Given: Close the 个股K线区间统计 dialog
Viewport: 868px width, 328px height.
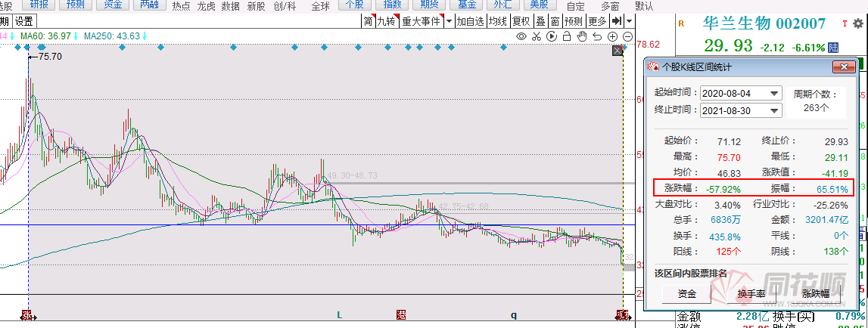Looking at the screenshot, I should (x=845, y=67).
